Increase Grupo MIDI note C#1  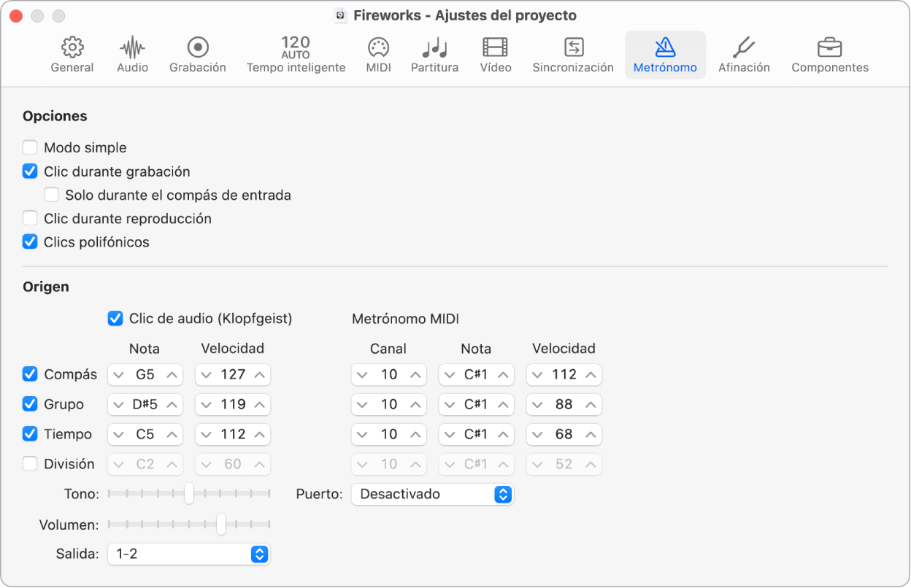click(x=503, y=404)
